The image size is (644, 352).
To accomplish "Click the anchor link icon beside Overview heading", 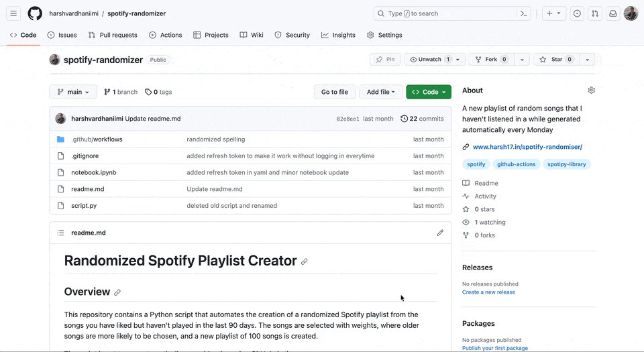I will [x=117, y=292].
